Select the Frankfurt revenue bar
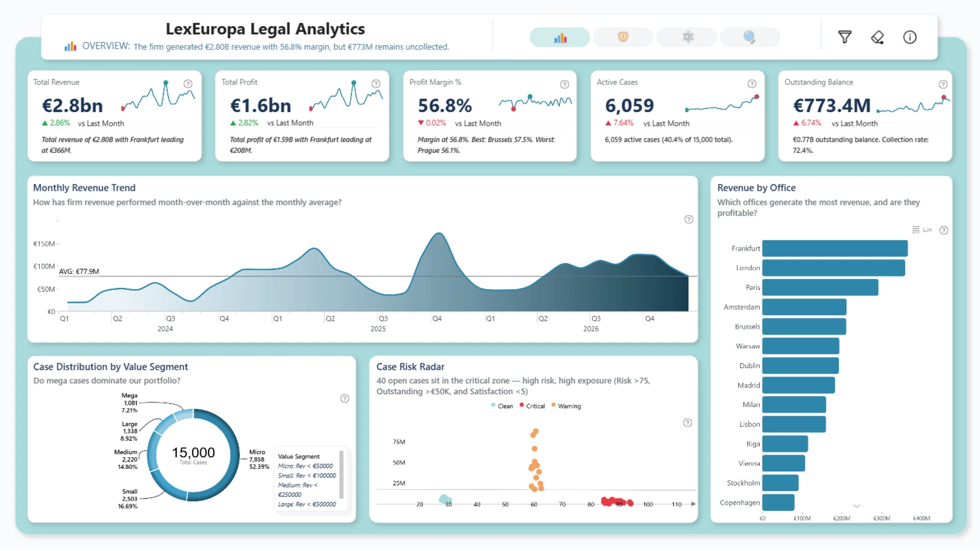The height and width of the screenshot is (551, 980). coord(835,248)
